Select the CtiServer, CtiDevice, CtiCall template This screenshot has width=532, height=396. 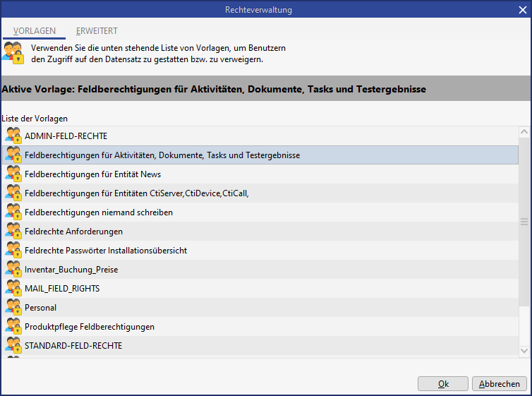pyautogui.click(x=136, y=193)
